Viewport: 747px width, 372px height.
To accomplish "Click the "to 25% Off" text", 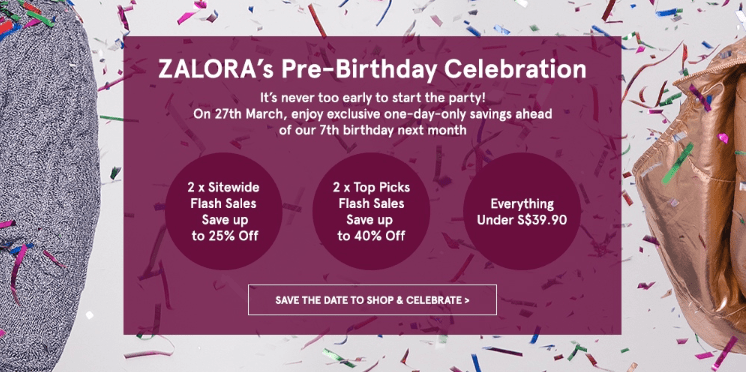I will coord(225,235).
